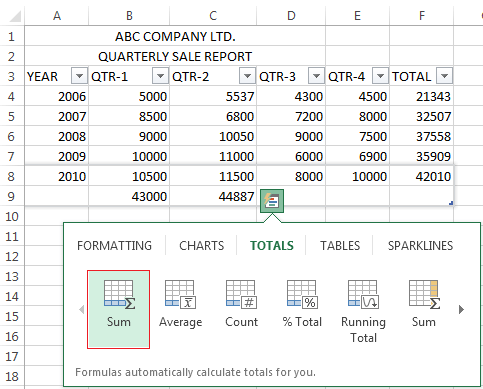Image resolution: width=483 pixels, height=389 pixels.
Task: Switch to the CHARTS tab
Action: (x=202, y=246)
